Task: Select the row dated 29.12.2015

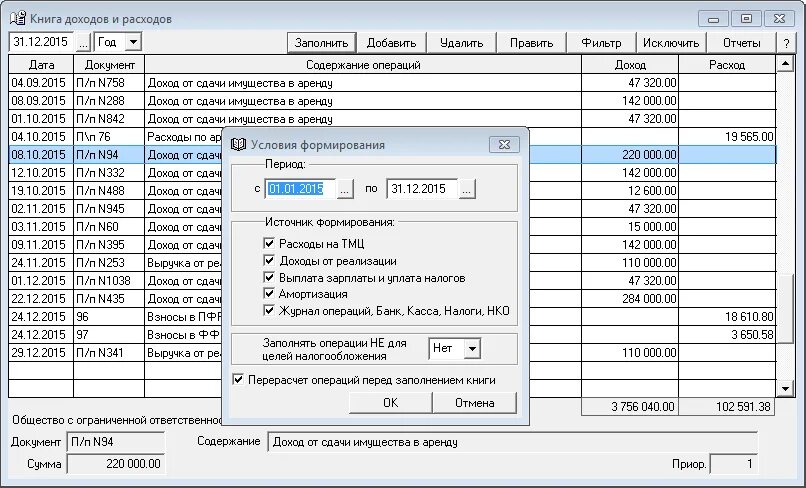Action: click(392, 353)
